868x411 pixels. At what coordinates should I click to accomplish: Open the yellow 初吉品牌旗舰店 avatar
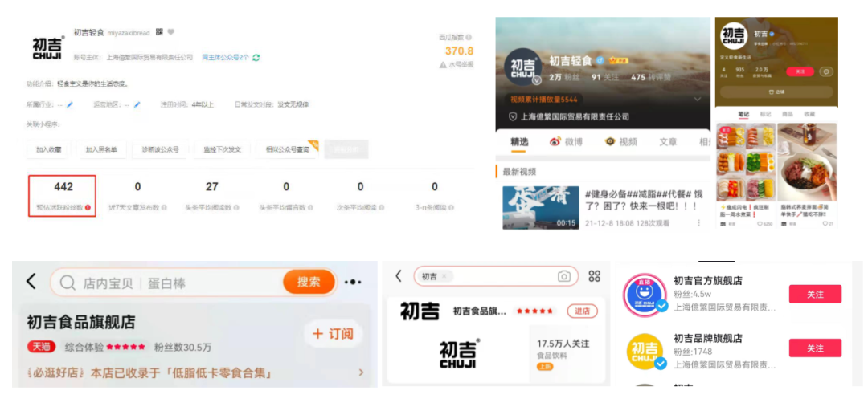pos(645,352)
